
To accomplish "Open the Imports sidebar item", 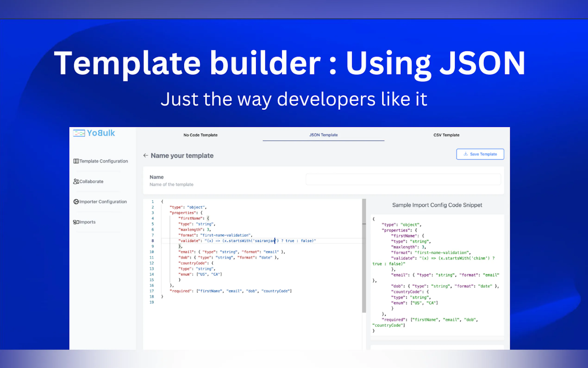I will point(87,222).
